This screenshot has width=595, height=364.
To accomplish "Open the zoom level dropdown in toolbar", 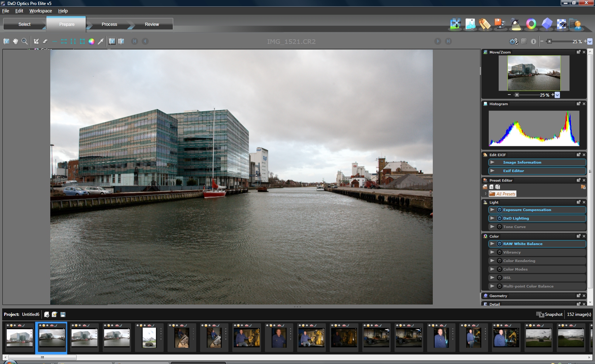I will 590,41.
